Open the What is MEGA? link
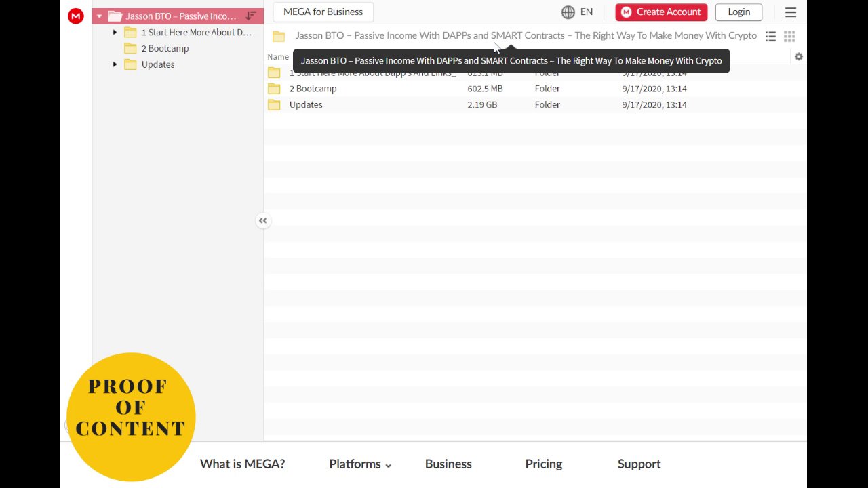Viewport: 868px width, 488px height. [x=242, y=464]
